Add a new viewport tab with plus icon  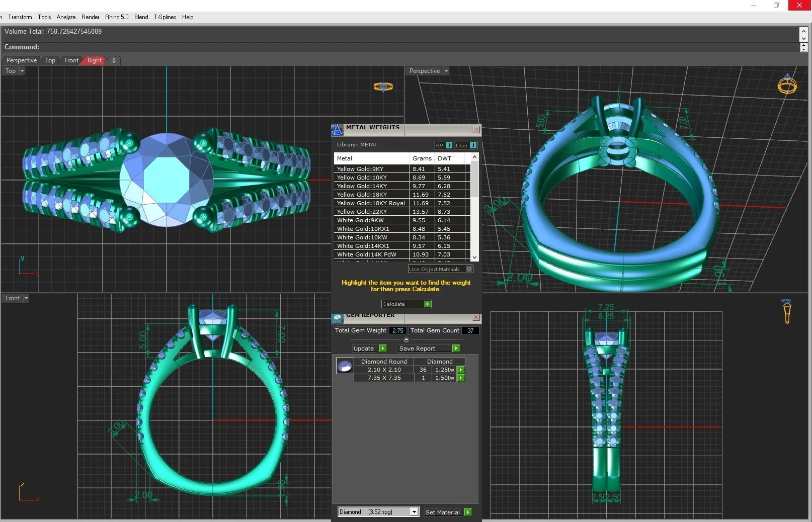click(114, 60)
